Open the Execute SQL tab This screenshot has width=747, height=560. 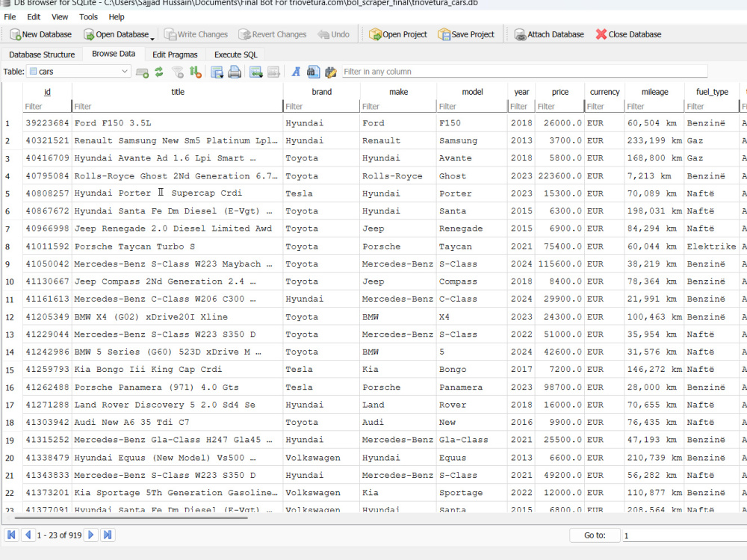coord(235,55)
